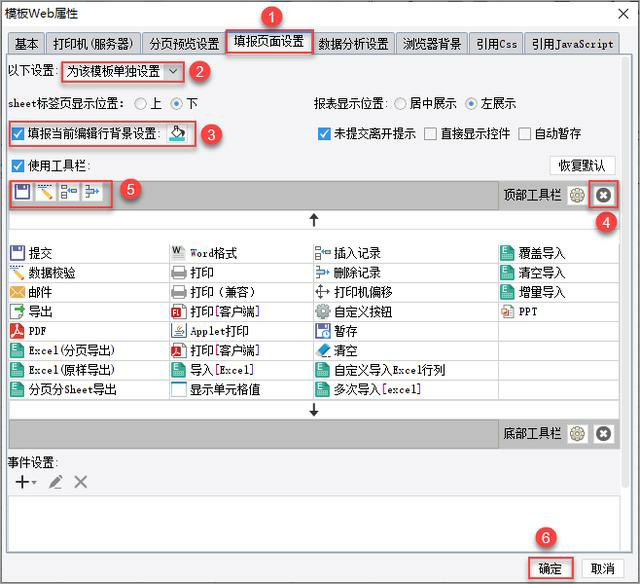The image size is (640, 584).
Task: Select 自定义导入Excel行列 tool
Action: coord(380,370)
